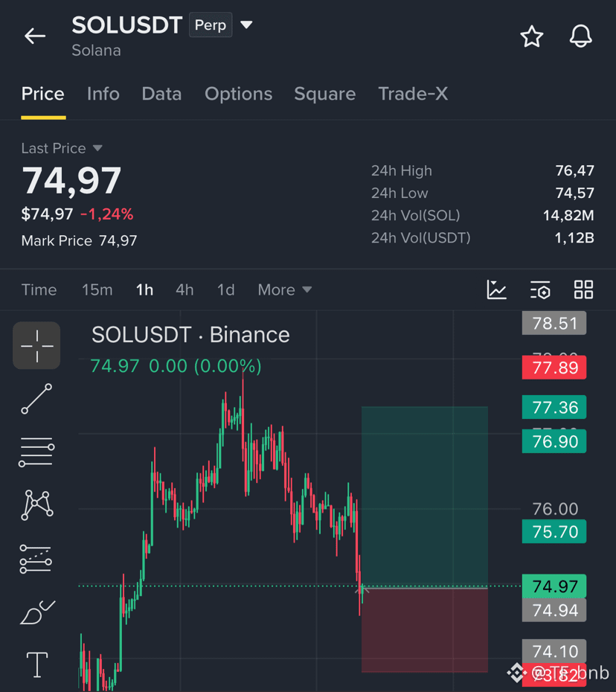Click the red 77.89 price label
The width and height of the screenshot is (616, 692).
tap(554, 367)
